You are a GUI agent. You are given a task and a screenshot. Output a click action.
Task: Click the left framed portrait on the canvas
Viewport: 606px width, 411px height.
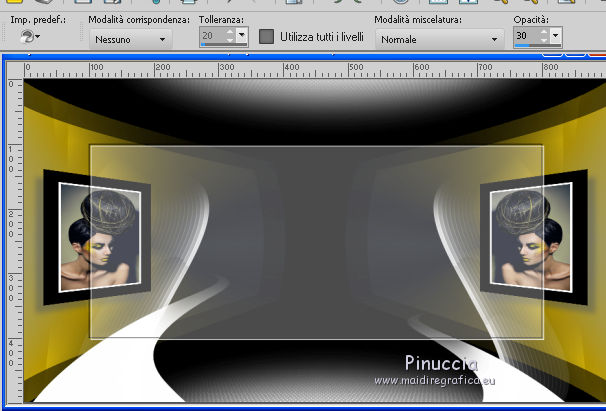coord(97,237)
